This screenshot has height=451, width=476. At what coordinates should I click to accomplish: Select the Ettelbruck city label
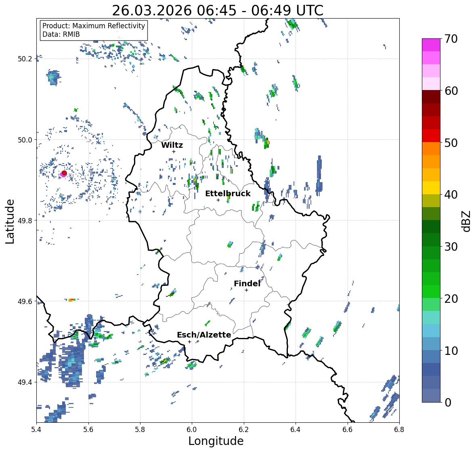(228, 193)
